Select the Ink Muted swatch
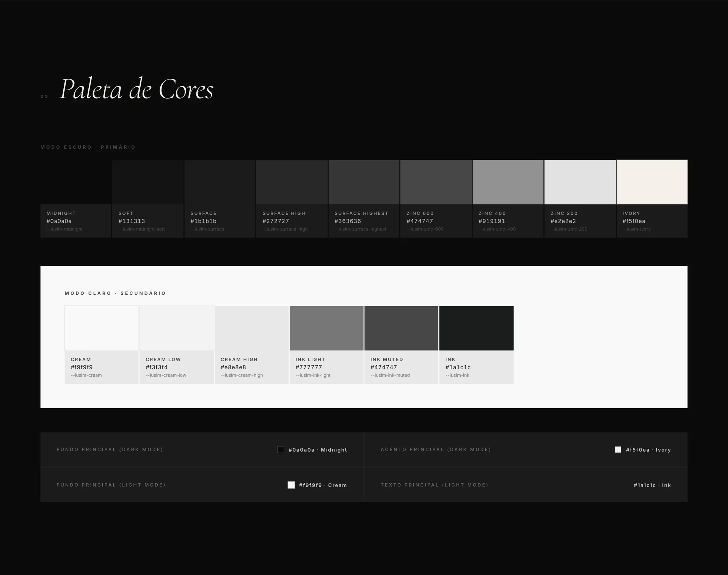This screenshot has height=575, width=728. 402,328
